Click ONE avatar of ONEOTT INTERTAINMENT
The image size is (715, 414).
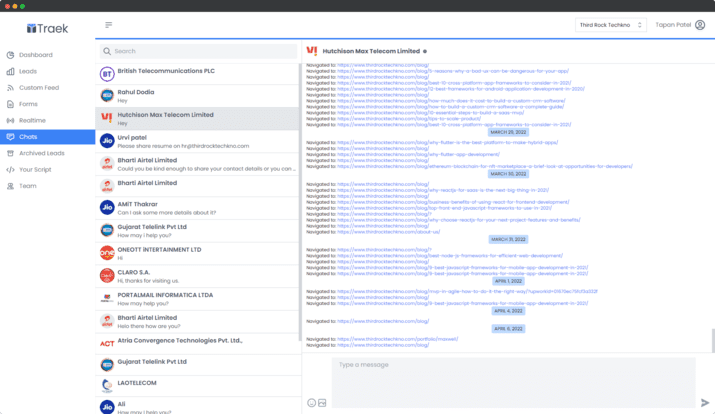point(107,253)
